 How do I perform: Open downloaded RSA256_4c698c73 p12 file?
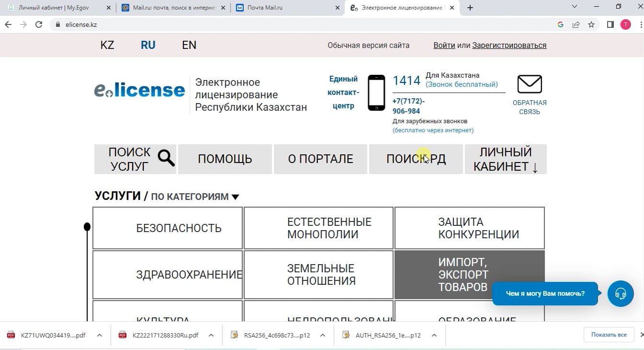point(271,335)
